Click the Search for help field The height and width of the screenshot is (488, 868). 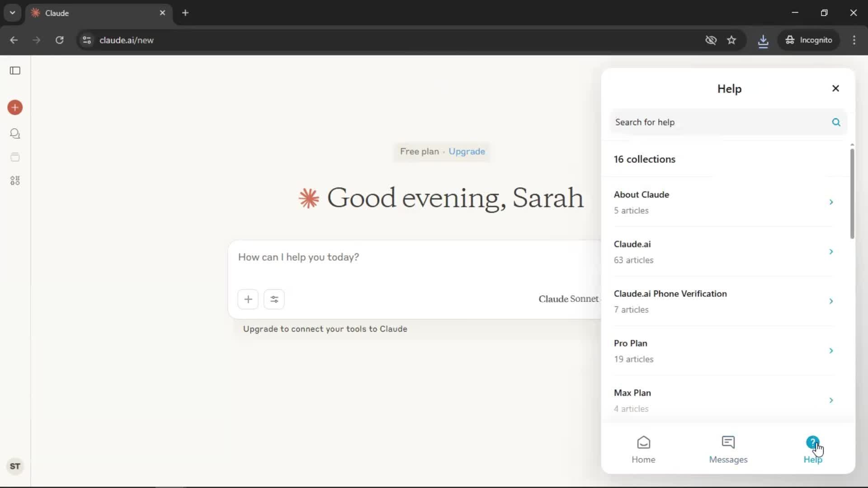tap(728, 122)
